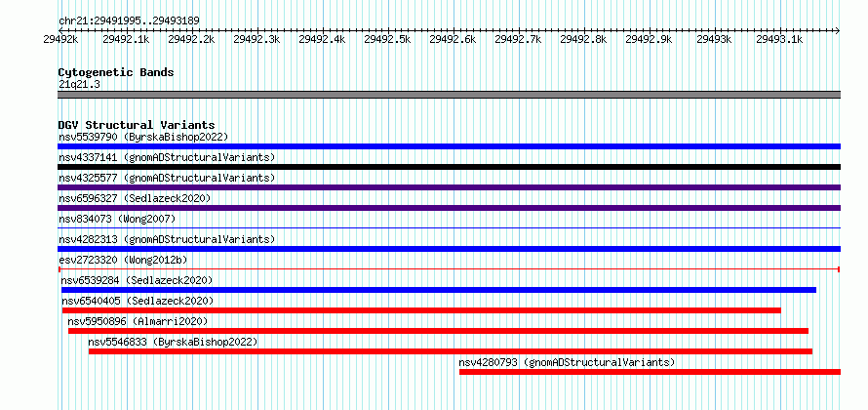
Task: Click the 29492k ruler tick label
Action: coord(60,39)
